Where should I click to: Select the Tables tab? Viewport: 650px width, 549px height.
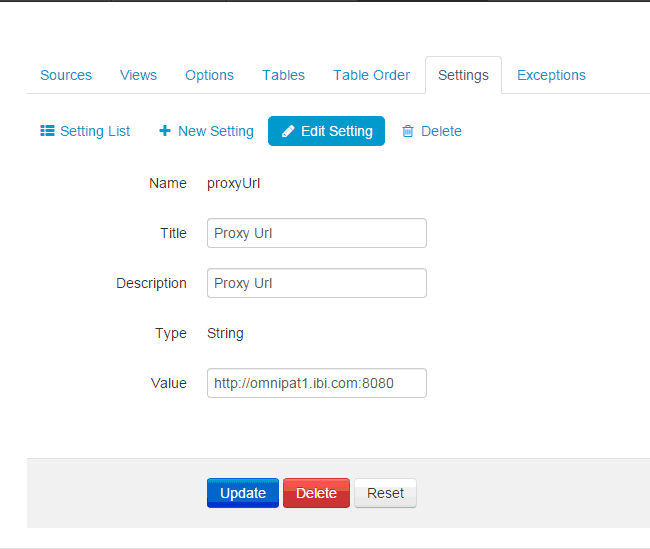(283, 75)
